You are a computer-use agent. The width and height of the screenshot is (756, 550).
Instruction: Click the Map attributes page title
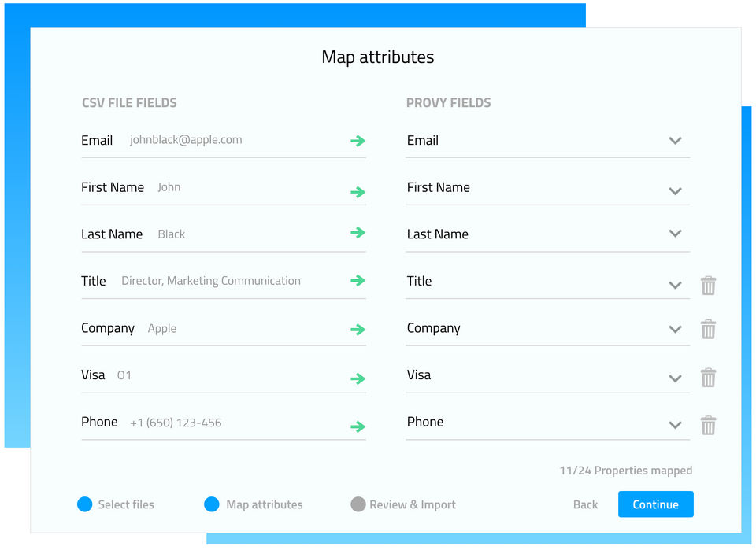click(377, 57)
